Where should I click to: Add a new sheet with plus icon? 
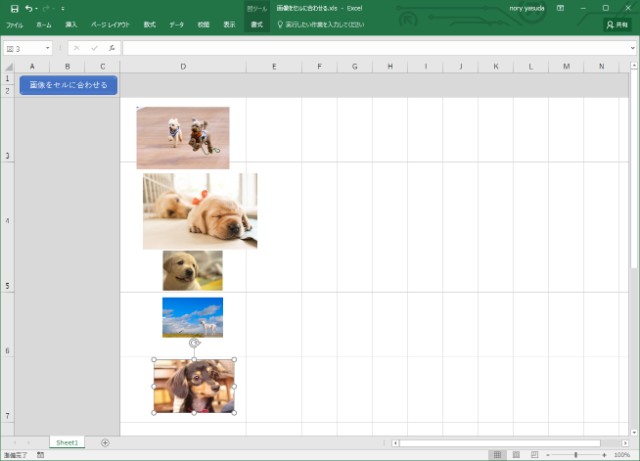[105, 442]
